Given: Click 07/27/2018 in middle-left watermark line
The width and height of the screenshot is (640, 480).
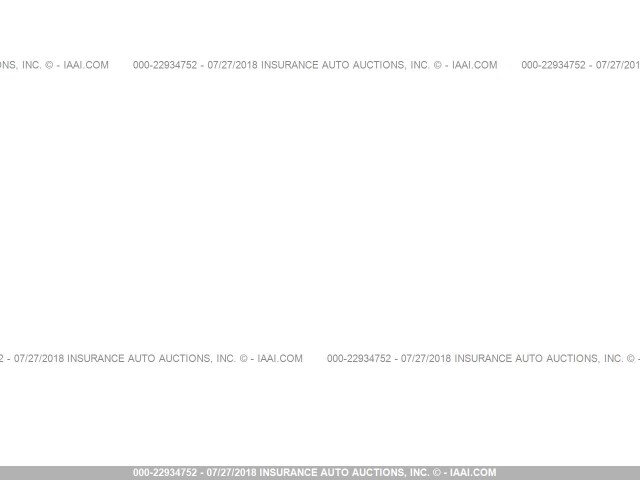Looking at the screenshot, I should tap(38, 358).
